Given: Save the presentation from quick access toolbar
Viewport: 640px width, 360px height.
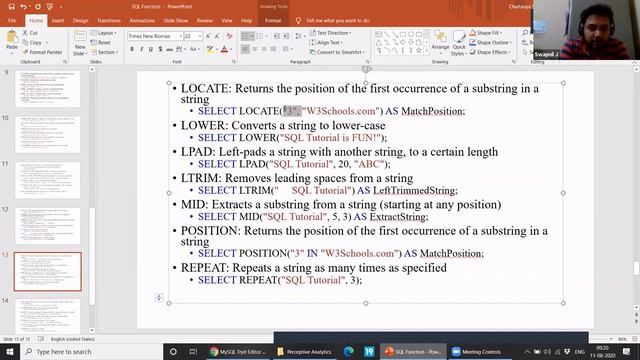Looking at the screenshot, I should click(x=11, y=7).
